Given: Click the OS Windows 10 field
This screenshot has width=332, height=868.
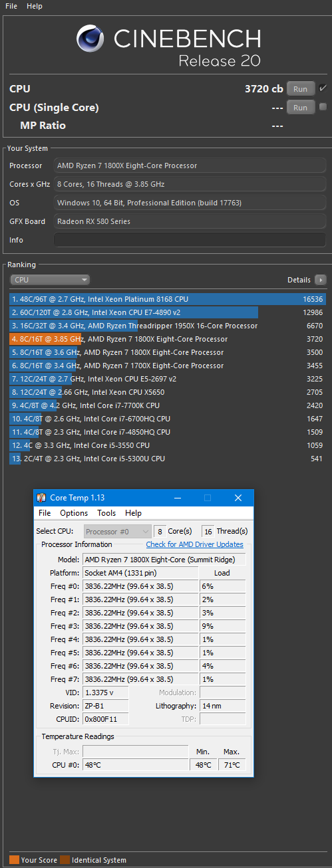Looking at the screenshot, I should point(190,203).
